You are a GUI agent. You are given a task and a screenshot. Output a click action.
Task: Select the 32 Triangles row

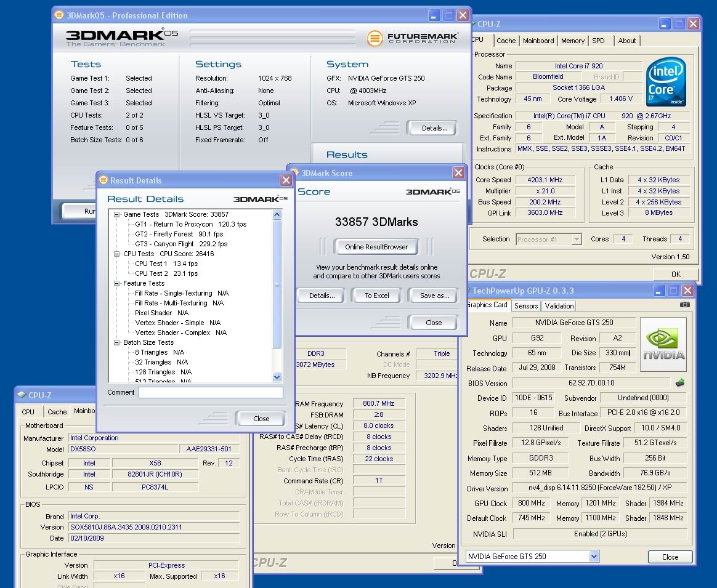[x=161, y=362]
